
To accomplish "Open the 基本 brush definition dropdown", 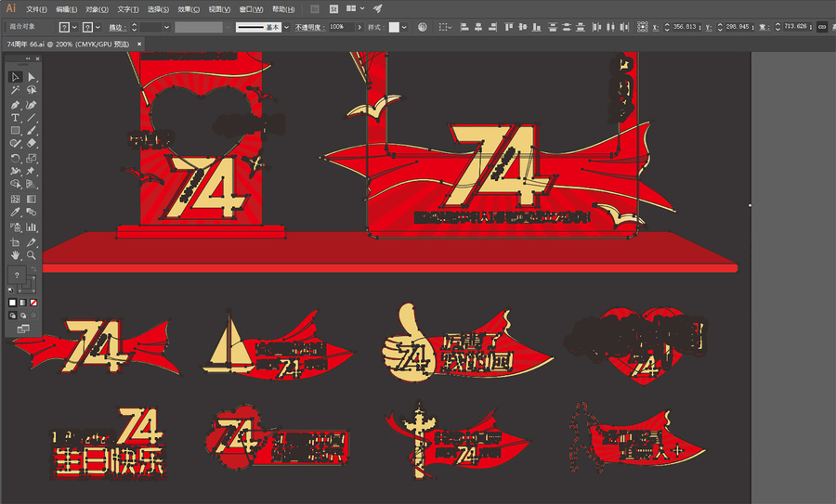I will tap(286, 27).
